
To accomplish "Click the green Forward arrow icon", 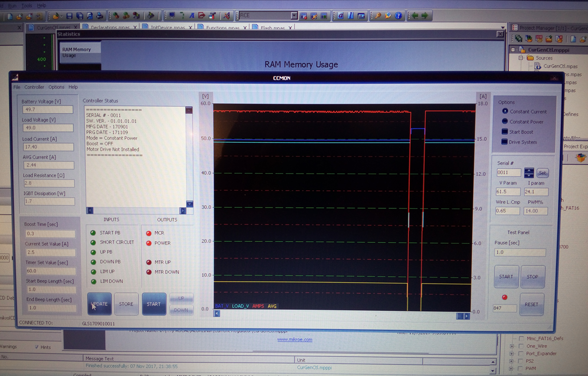I will (x=425, y=16).
